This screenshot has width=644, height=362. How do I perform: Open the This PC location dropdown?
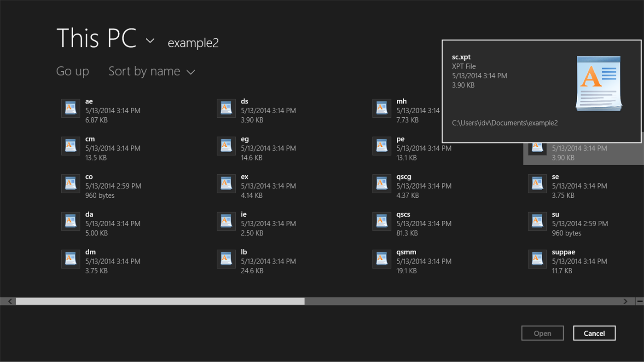point(150,40)
